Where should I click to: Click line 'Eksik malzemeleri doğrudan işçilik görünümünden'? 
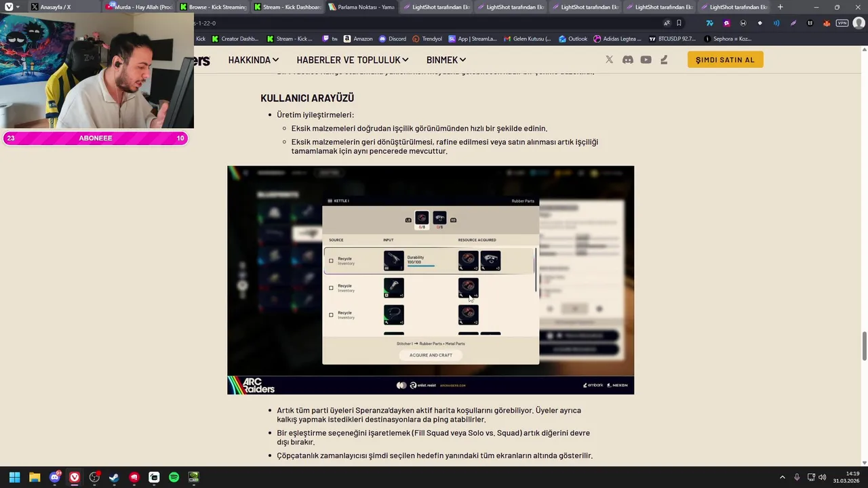pyautogui.click(x=419, y=128)
